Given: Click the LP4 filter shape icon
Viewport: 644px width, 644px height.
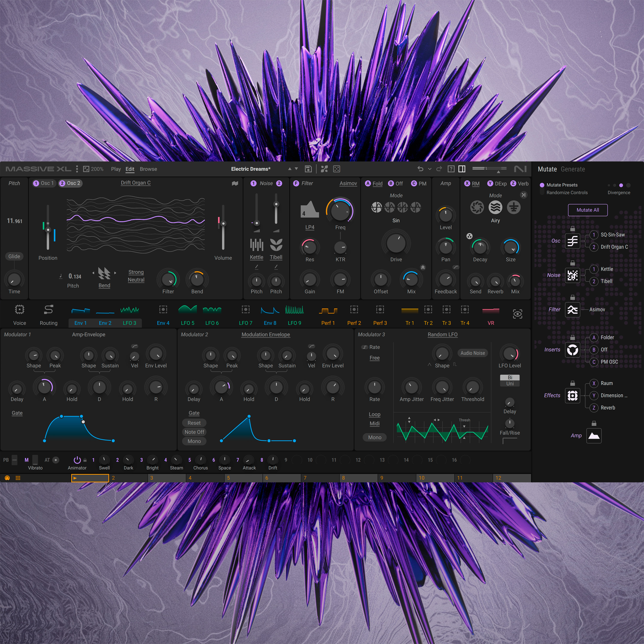Looking at the screenshot, I should click(310, 209).
